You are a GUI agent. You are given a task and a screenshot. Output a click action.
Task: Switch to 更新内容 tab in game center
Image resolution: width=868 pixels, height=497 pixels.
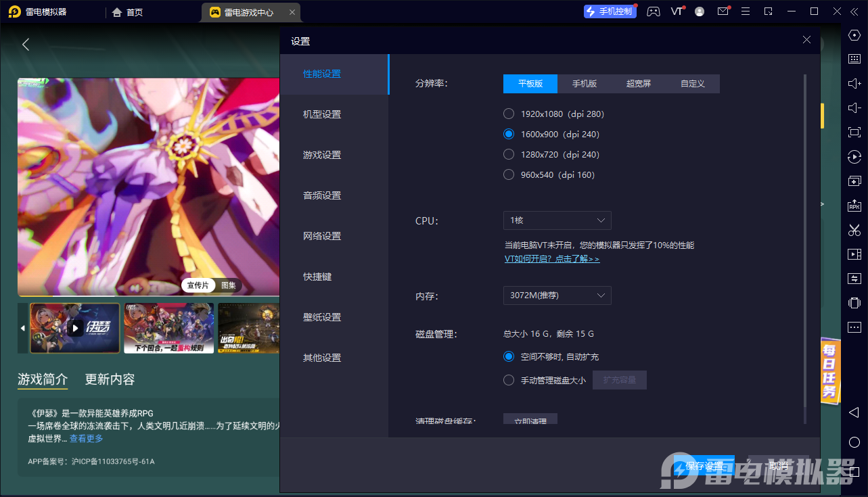(110, 379)
